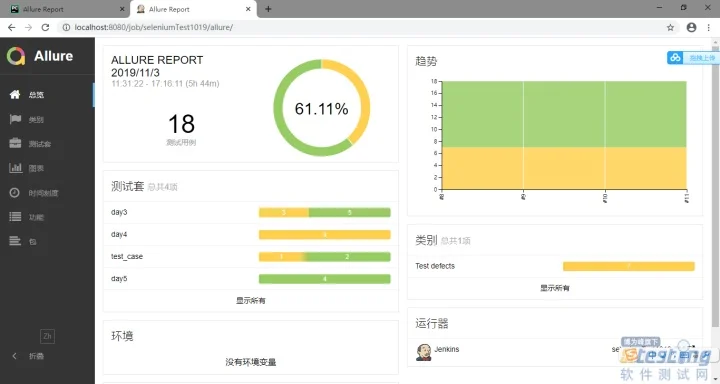Select the second Allure Report tab
Viewport: 720px width, 384px height.
193,9
